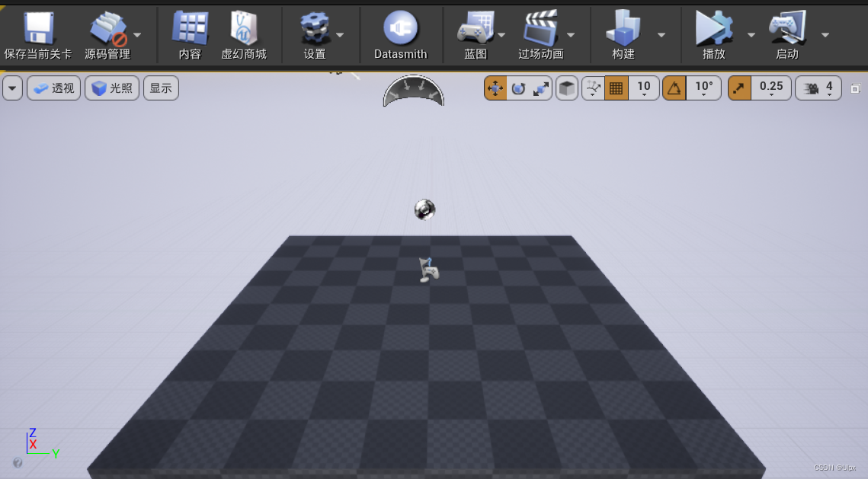Open the Datasmith import tool
The height and width of the screenshot is (479, 868).
400,30
